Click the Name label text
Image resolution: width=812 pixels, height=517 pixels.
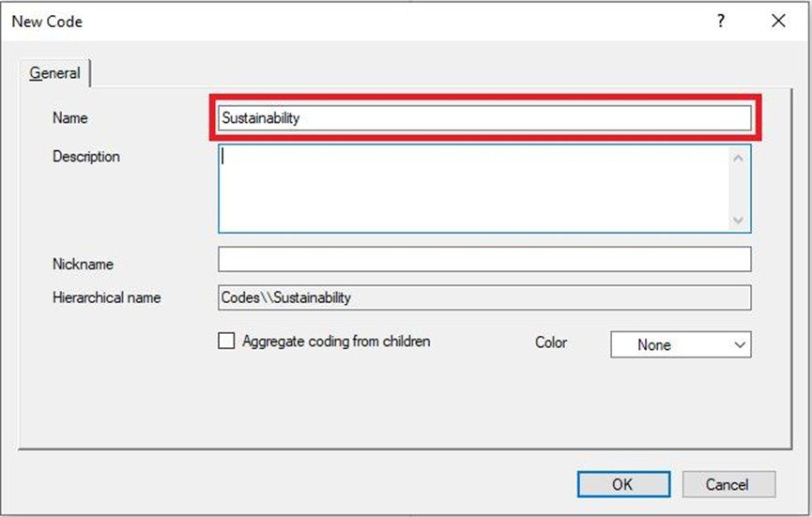[69, 118]
